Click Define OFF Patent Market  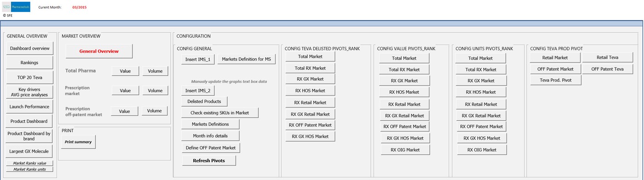(x=211, y=148)
